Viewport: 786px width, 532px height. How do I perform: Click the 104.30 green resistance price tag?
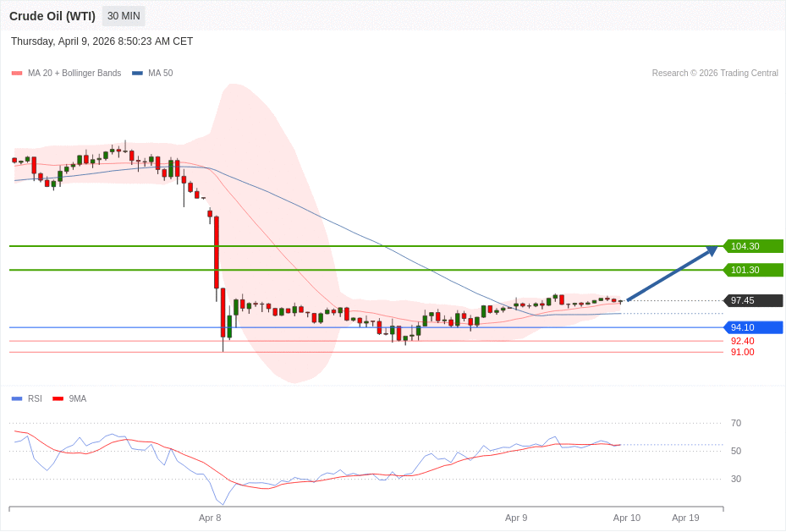tap(752, 246)
